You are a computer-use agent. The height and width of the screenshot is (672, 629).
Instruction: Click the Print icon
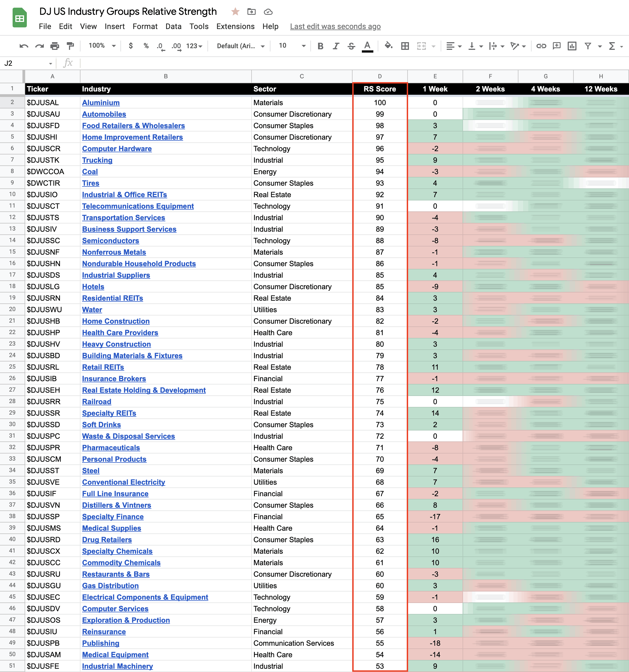55,46
